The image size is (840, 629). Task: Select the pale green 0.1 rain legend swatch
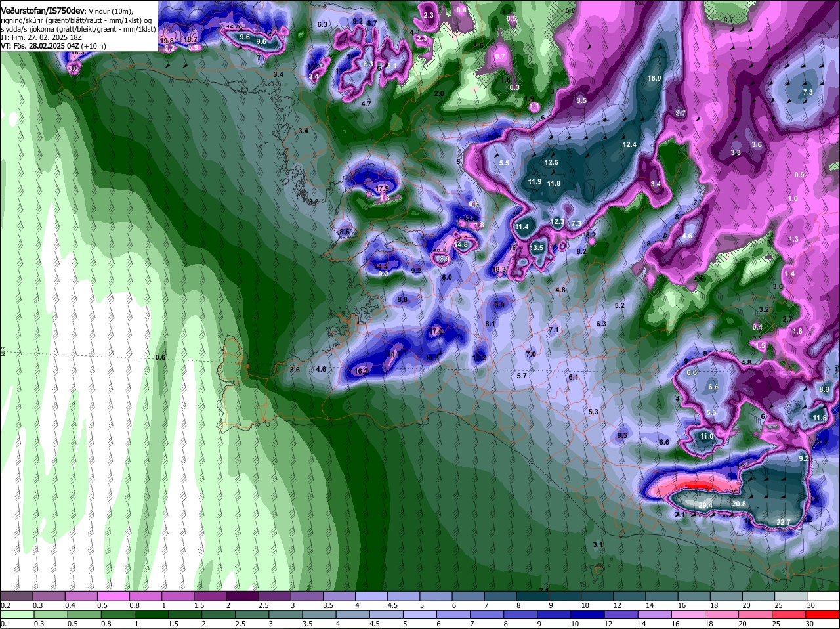pos(16,614)
